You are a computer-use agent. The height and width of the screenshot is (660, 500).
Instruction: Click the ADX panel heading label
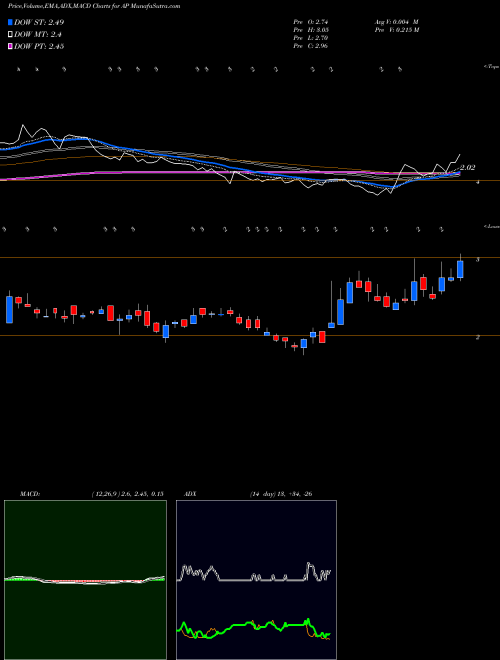pos(192,494)
